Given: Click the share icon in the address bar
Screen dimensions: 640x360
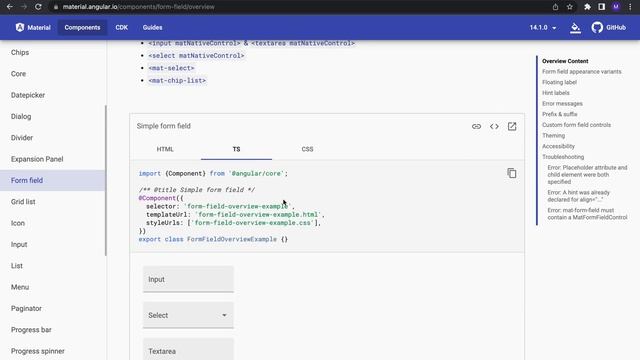Looking at the screenshot, I should tap(555, 7).
